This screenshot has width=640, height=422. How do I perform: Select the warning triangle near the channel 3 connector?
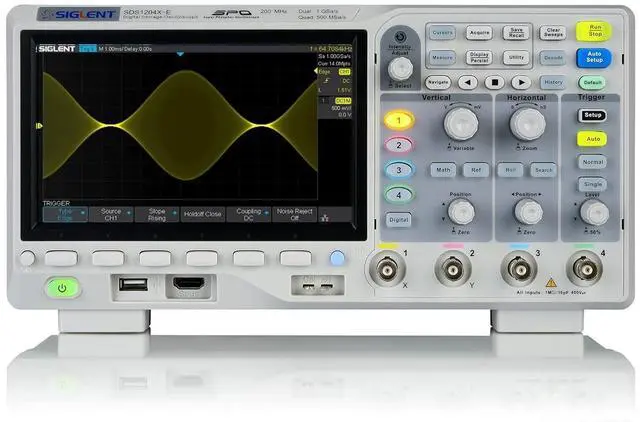pos(551,282)
